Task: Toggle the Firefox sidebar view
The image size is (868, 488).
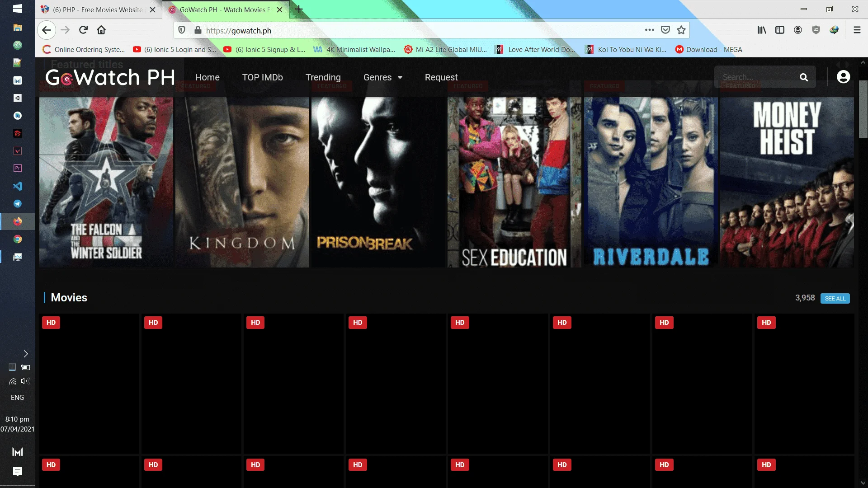Action: [780, 30]
